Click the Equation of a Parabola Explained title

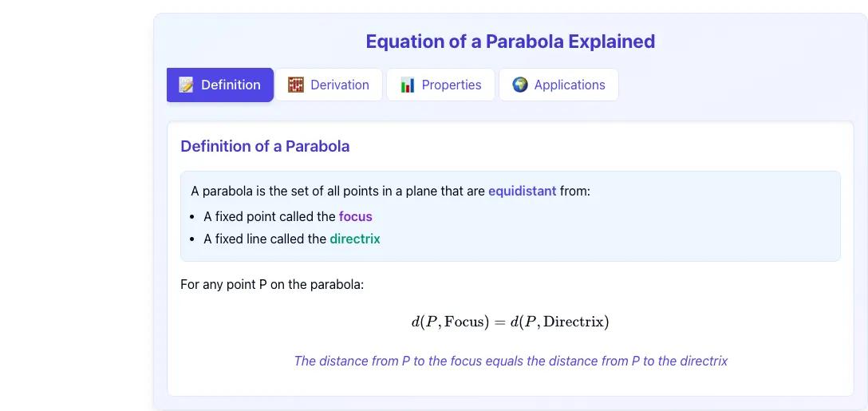coord(511,41)
